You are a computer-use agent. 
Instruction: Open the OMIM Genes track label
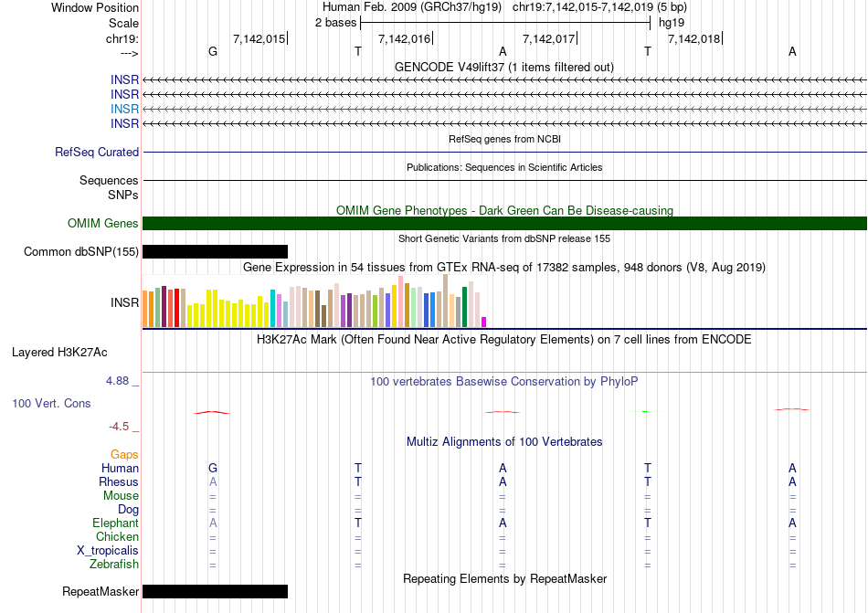(x=103, y=223)
